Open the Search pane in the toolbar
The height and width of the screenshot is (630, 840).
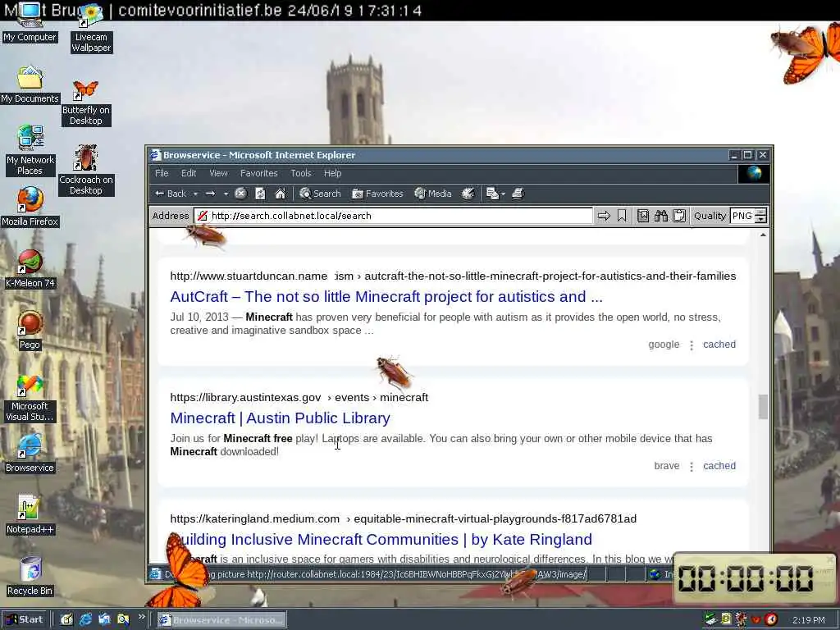(x=320, y=194)
